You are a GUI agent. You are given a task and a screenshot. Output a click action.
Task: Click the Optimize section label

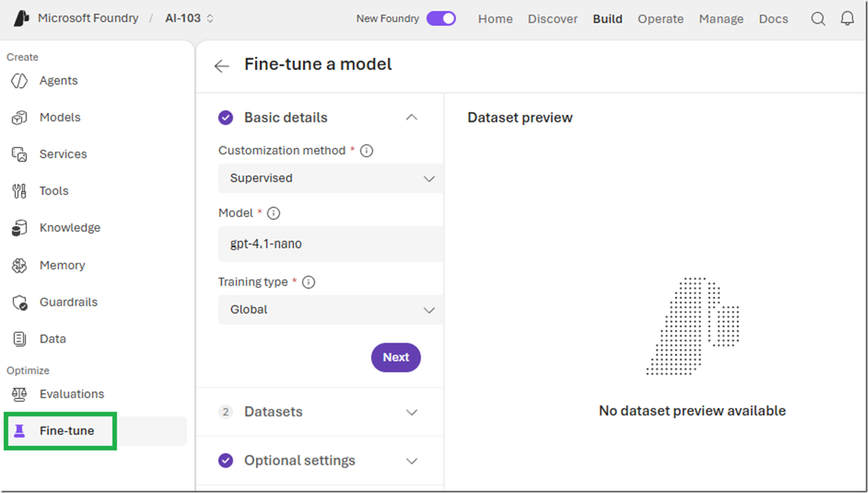click(x=28, y=370)
